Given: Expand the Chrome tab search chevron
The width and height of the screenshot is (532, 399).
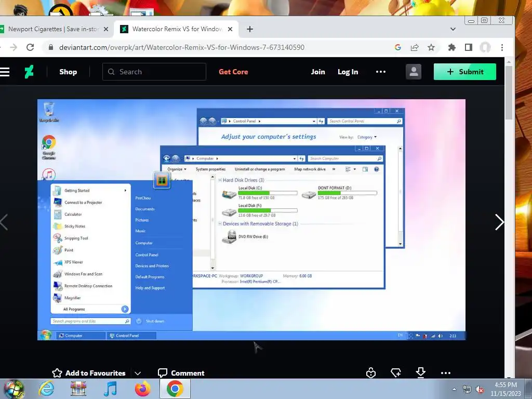Looking at the screenshot, I should tap(453, 29).
